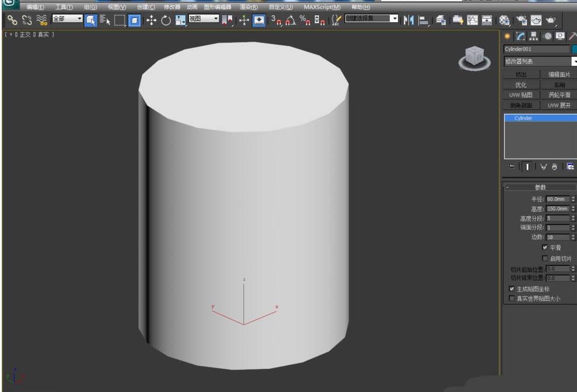Image resolution: width=577 pixels, height=392 pixels.
Task: Switch to the Motion panel tab
Action: click(x=547, y=36)
